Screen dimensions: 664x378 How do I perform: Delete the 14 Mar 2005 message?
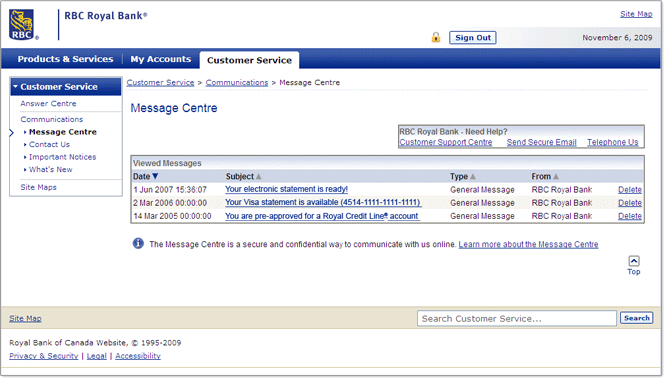point(630,216)
